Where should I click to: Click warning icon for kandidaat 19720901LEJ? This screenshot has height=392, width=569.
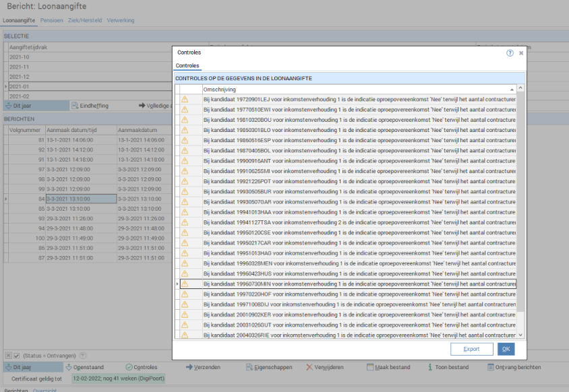point(184,99)
